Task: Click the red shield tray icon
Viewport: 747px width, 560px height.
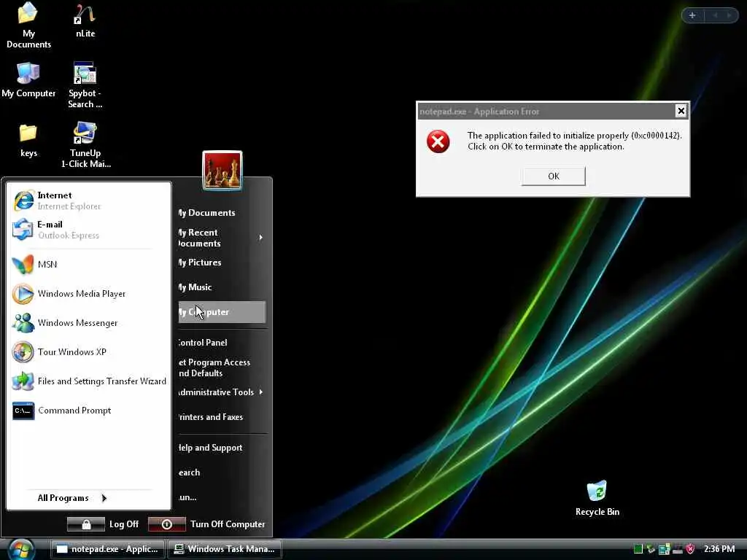Action: coord(690,549)
